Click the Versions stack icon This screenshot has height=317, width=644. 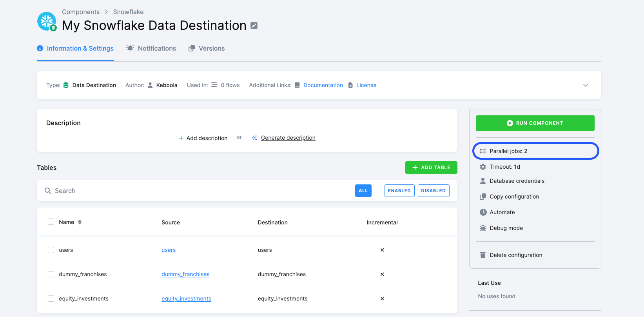click(192, 48)
